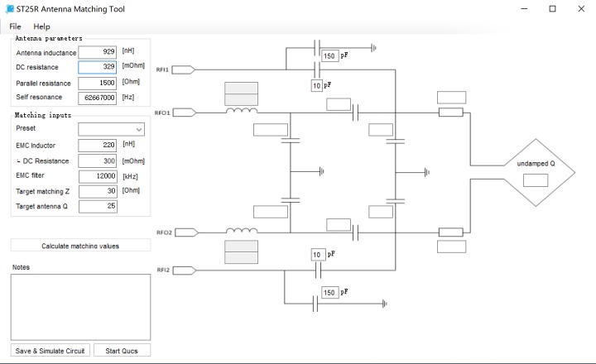Select the bottom 150 pF capacitor value box
Image resolution: width=596 pixels, height=364 pixels.
click(x=329, y=293)
